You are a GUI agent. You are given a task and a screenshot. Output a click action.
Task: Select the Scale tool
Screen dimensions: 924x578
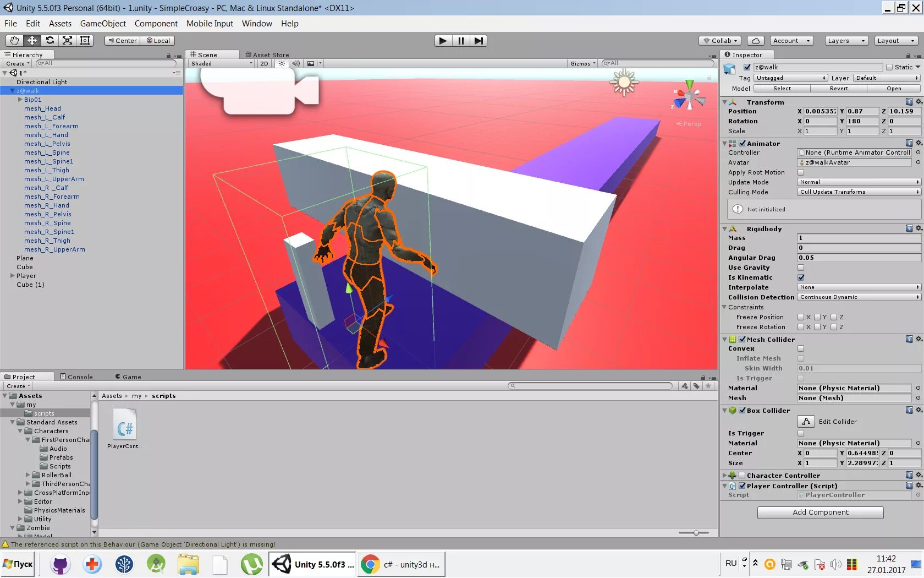point(68,41)
